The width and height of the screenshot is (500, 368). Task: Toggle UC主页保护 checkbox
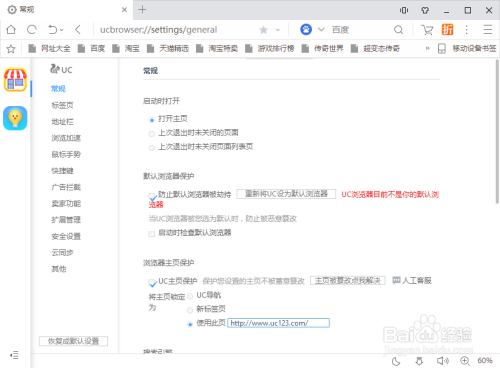pos(152,282)
